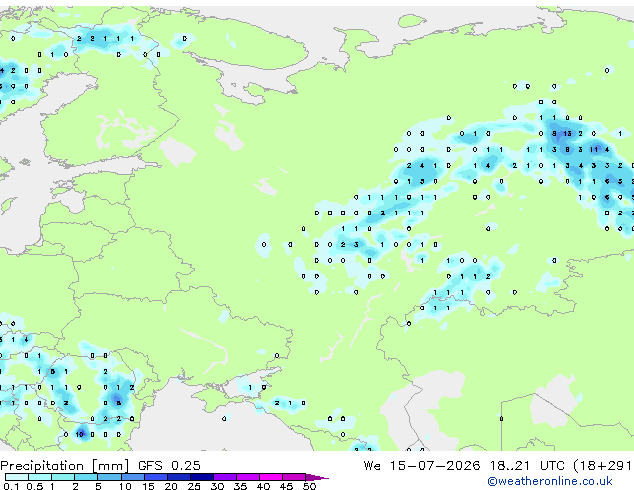Click the legend label '45'
Viewport: 634px width, 490px height.
(x=286, y=486)
